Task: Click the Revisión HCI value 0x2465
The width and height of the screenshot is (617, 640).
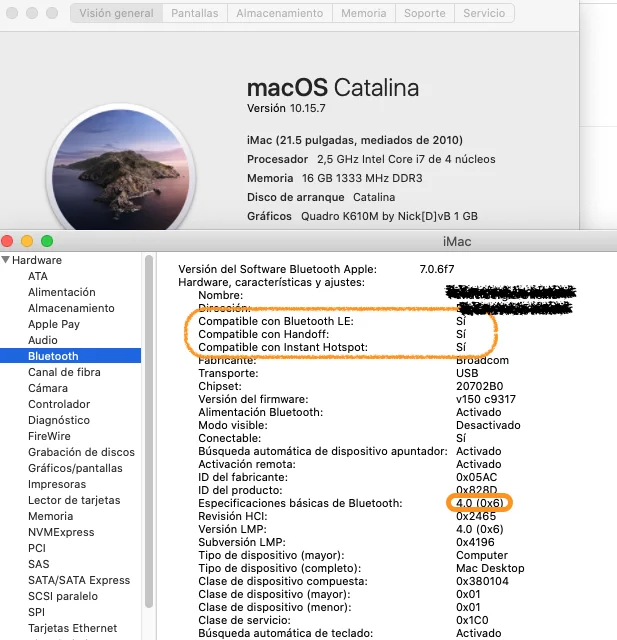Action: [x=476, y=516]
